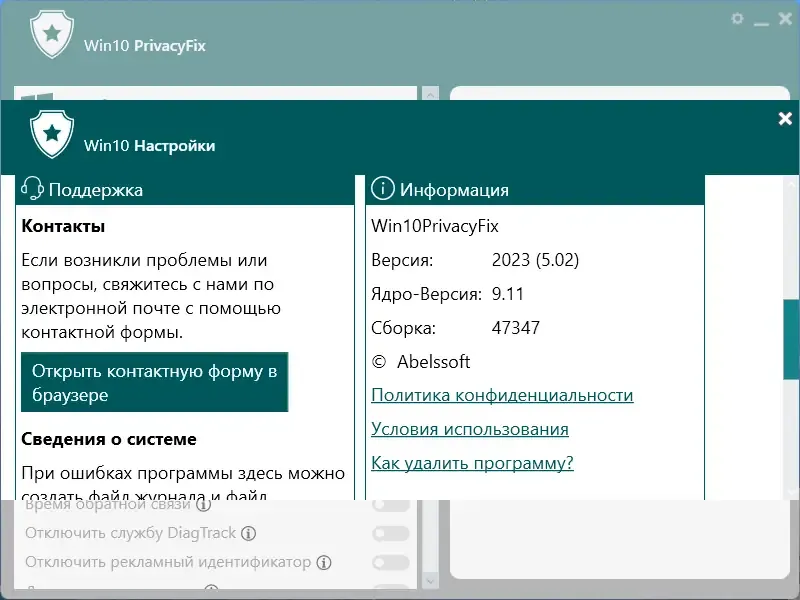The width and height of the screenshot is (800, 600).
Task: Click the shield logo in the Настройки dialog
Action: (x=51, y=134)
